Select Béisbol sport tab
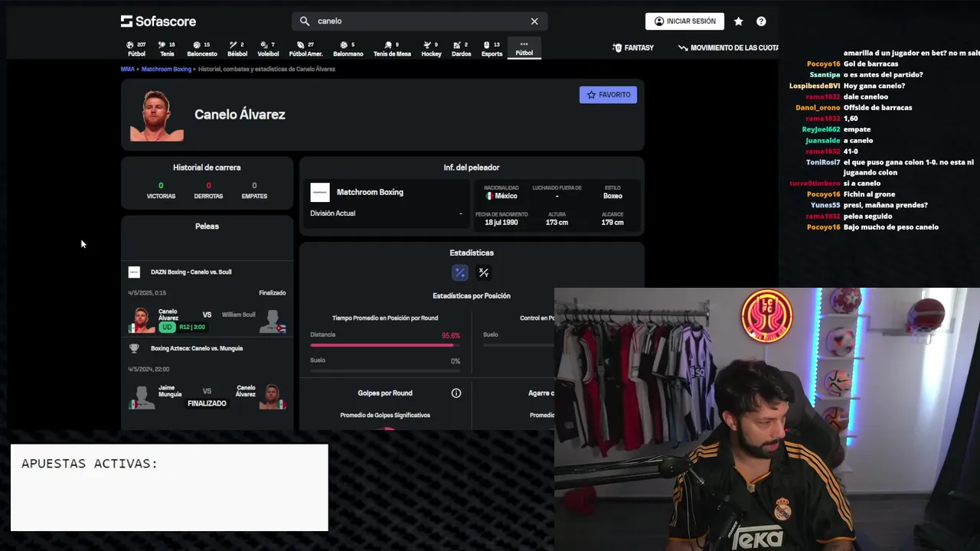 [x=237, y=49]
